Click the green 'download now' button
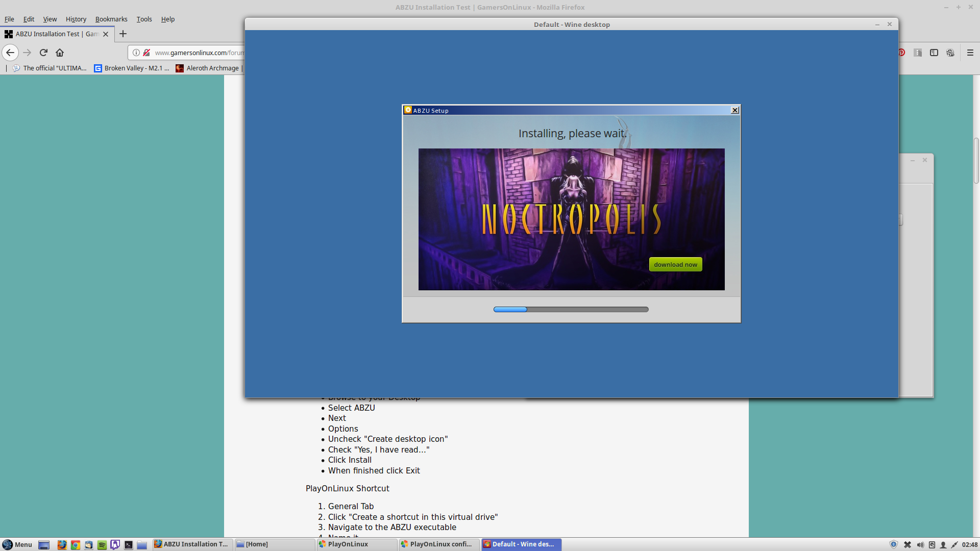Screen dimensions: 980x551 (675, 264)
